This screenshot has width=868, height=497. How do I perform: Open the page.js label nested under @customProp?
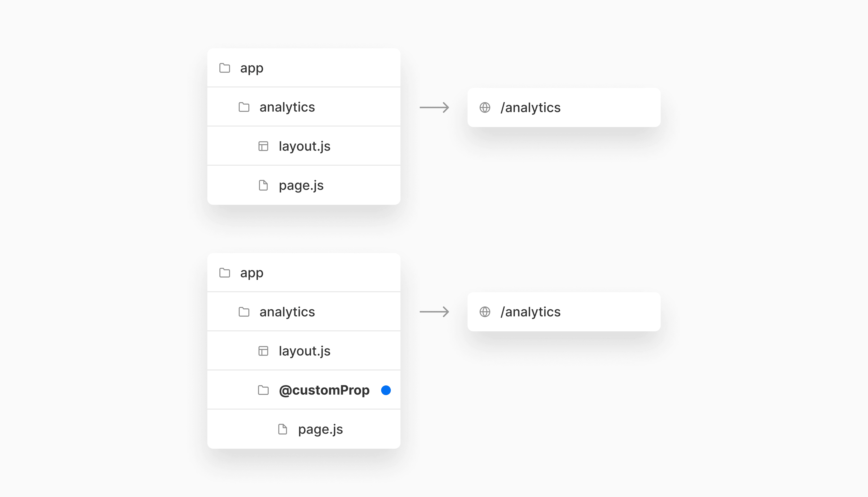[x=320, y=429]
